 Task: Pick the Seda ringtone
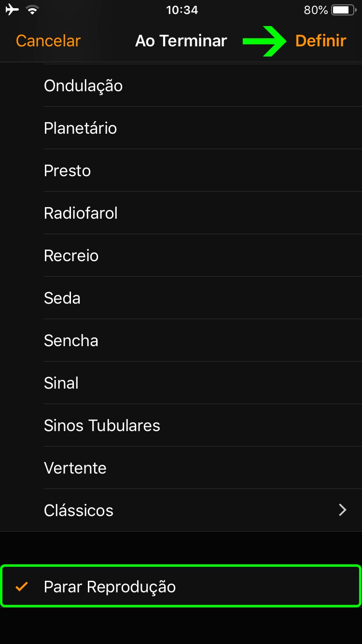[x=62, y=298]
